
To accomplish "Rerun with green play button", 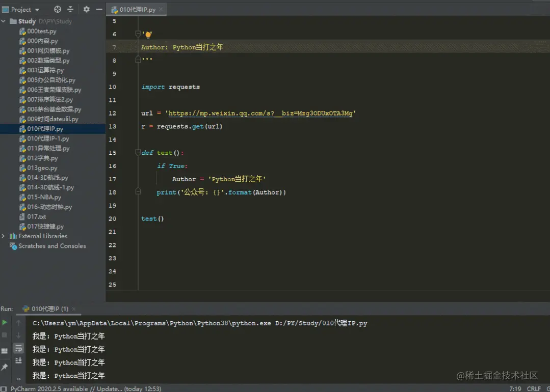I will coord(5,322).
